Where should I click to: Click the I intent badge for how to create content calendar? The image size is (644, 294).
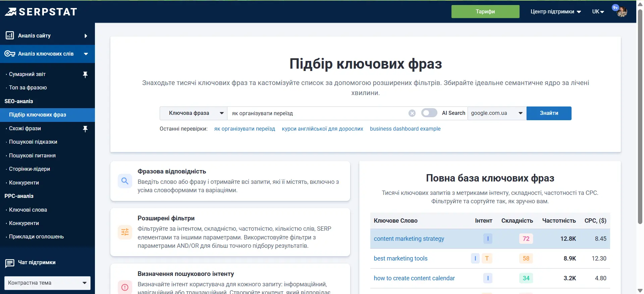pos(488,278)
